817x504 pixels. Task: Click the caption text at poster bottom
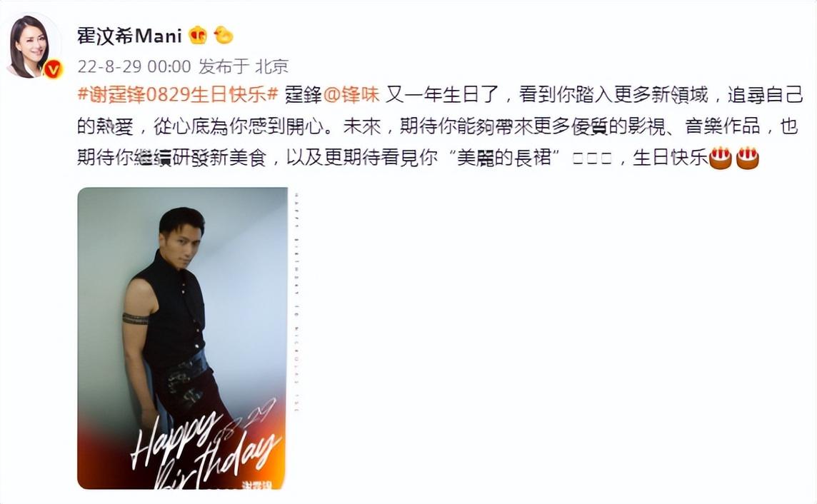click(262, 485)
